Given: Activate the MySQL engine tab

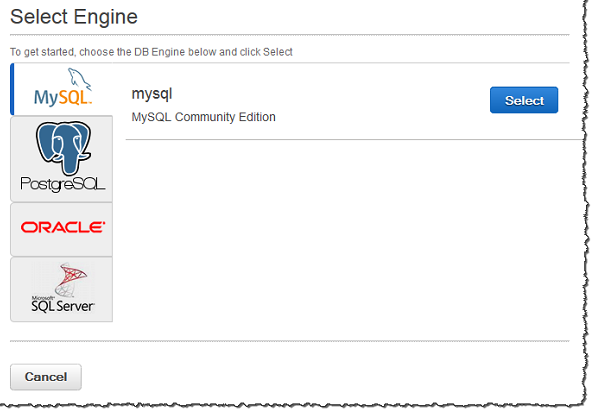Looking at the screenshot, I should coord(62,89).
